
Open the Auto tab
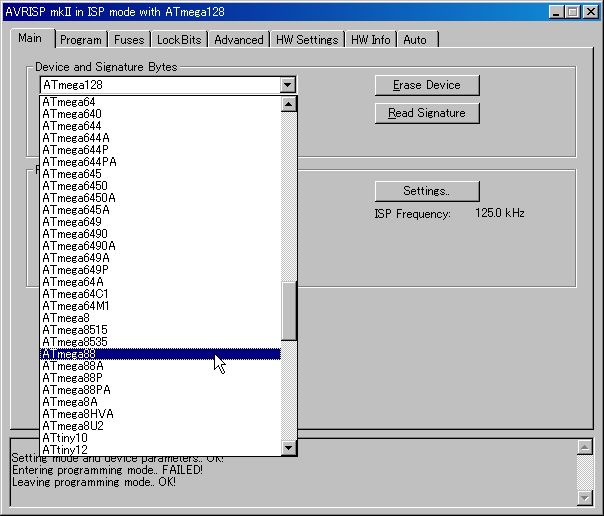(414, 40)
